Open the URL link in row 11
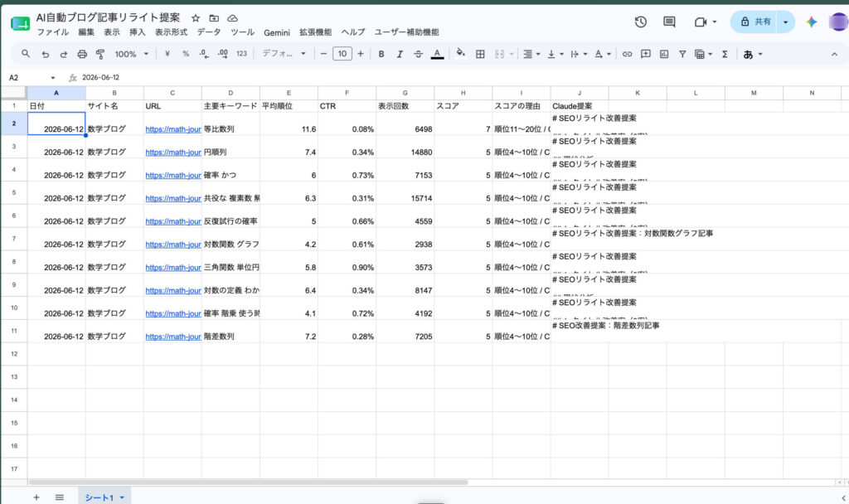Screen dimensions: 849x504 173,337
